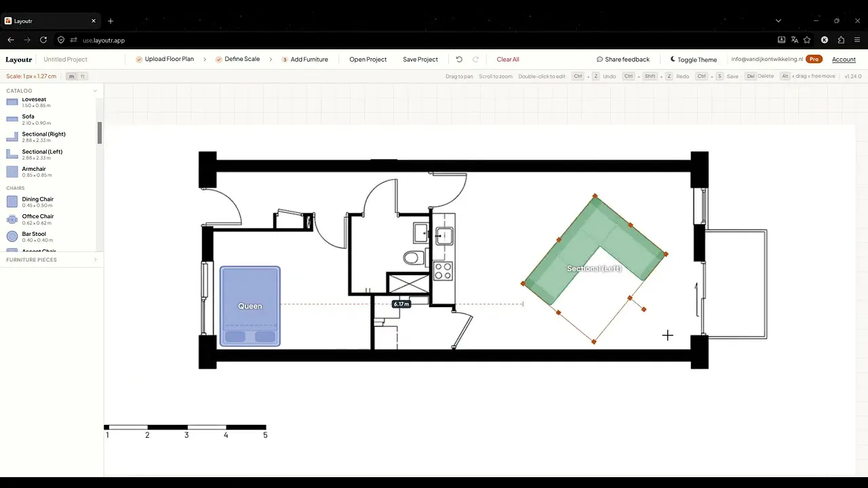Select the Office Chair icon
Screen dimensions: 868x488
click(x=12, y=219)
